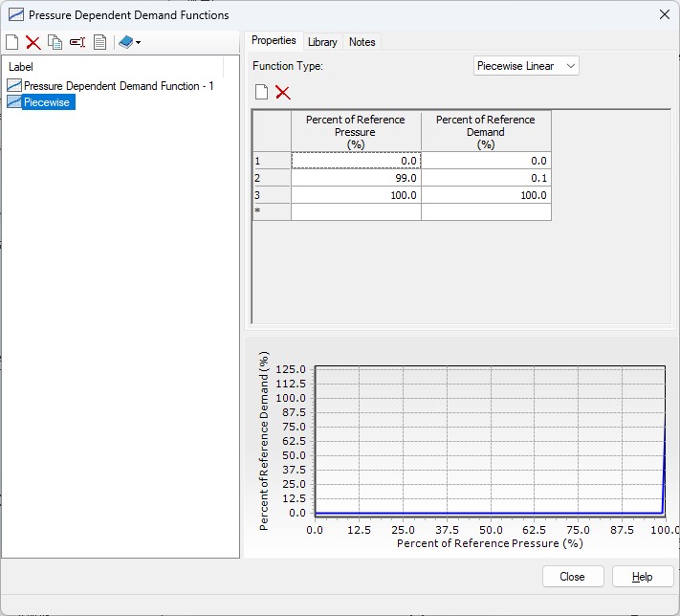Click the new row asterisk header
The height and width of the screenshot is (616, 680).
(x=272, y=211)
